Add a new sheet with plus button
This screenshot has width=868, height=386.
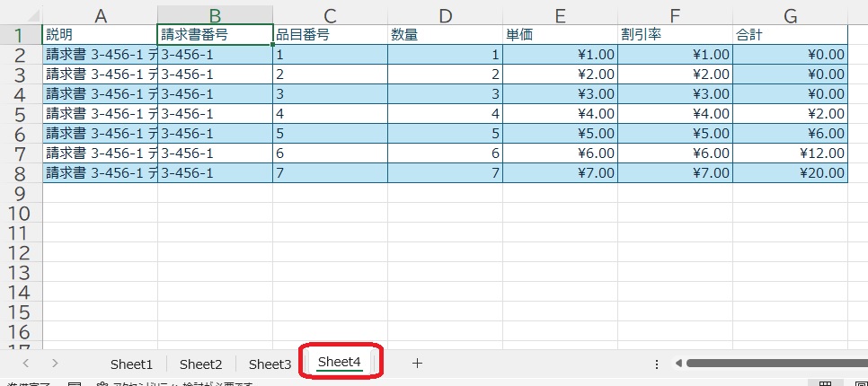click(x=416, y=364)
